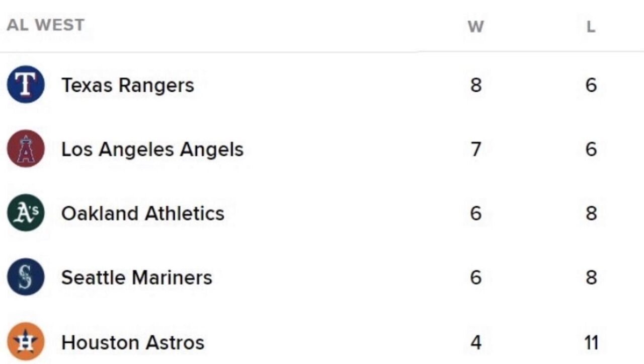Open the Houston Astros team link
644x364 pixels.
pos(133,342)
